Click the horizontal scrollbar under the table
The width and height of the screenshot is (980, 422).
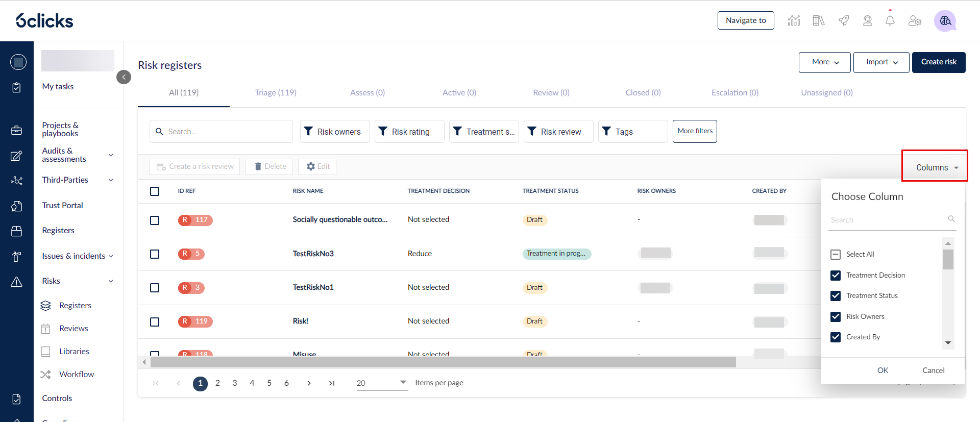[x=443, y=362]
